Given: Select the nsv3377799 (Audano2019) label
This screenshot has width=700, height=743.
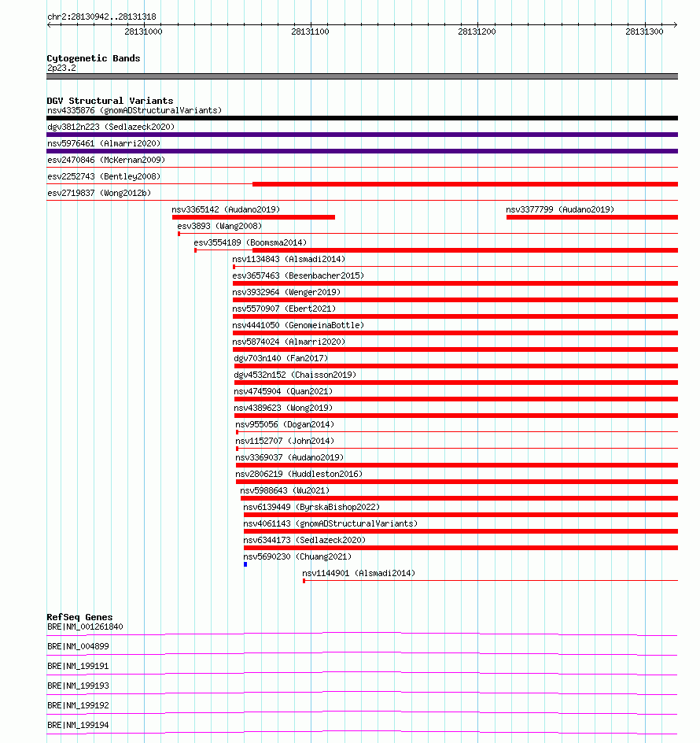Looking at the screenshot, I should [560, 209].
